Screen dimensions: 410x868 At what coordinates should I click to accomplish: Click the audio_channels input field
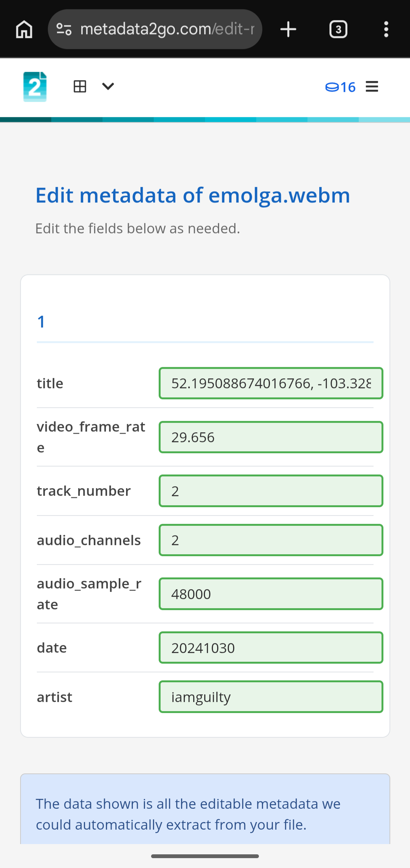tap(271, 540)
